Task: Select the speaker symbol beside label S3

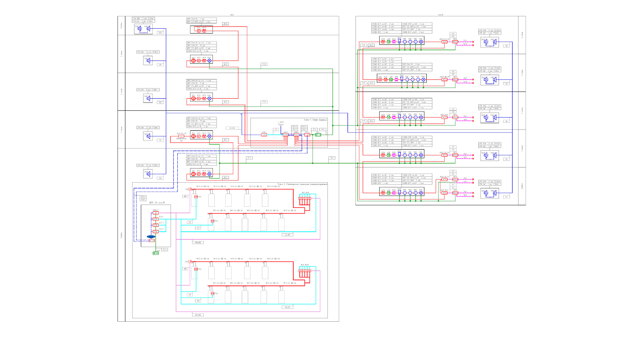Action: tap(148, 173)
